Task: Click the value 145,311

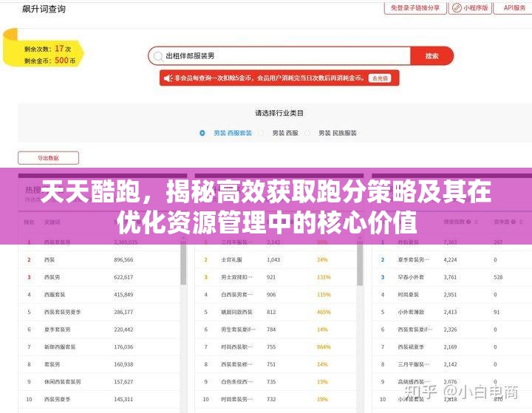Action: 123,399
